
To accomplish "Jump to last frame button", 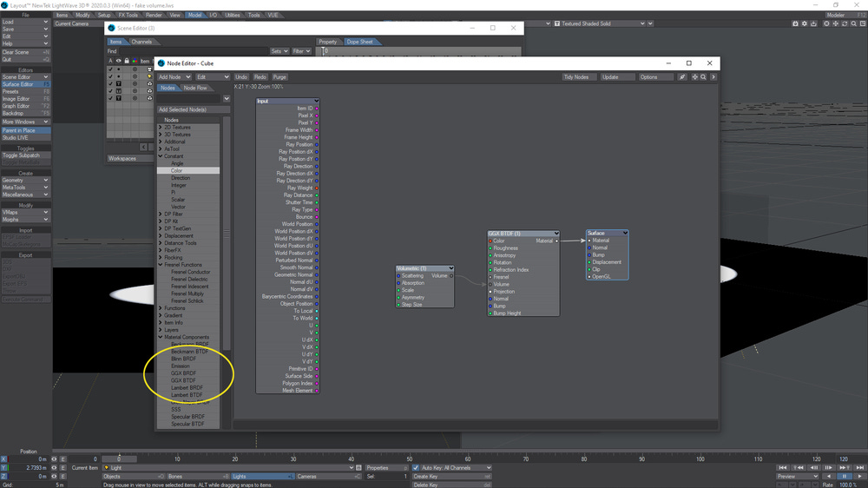I will [x=859, y=468].
